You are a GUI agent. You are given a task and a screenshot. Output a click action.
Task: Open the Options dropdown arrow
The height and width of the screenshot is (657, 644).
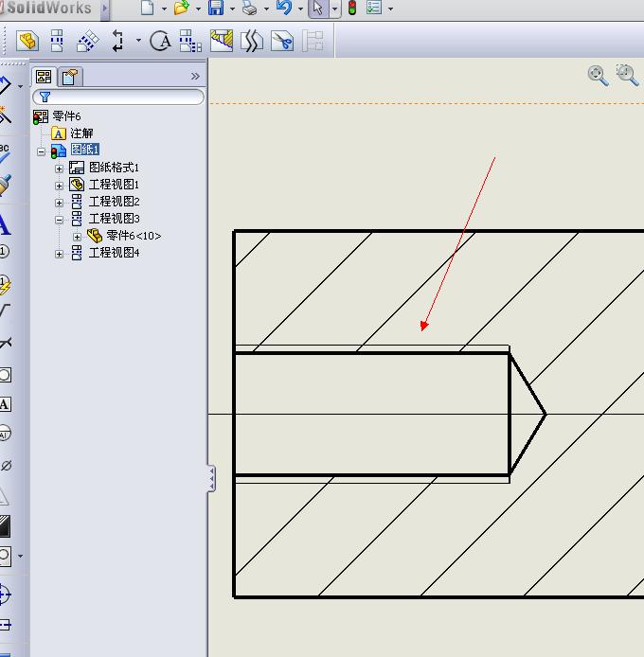(390, 9)
